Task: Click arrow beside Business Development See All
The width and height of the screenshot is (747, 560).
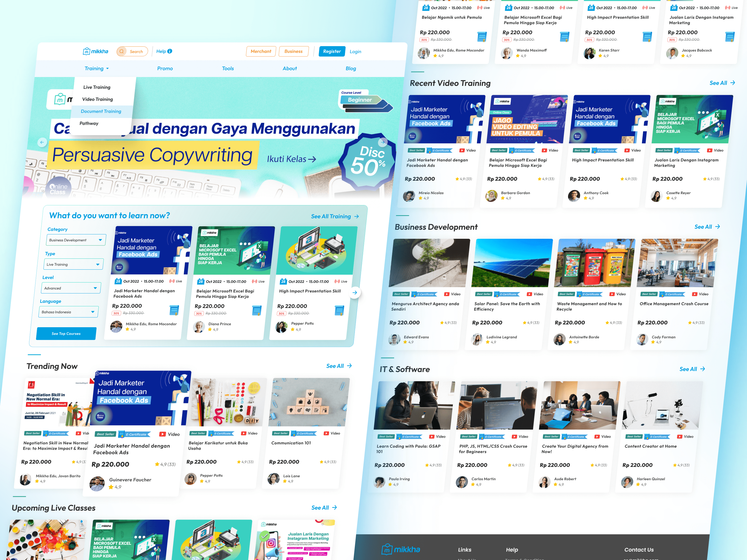Action: coord(718,227)
